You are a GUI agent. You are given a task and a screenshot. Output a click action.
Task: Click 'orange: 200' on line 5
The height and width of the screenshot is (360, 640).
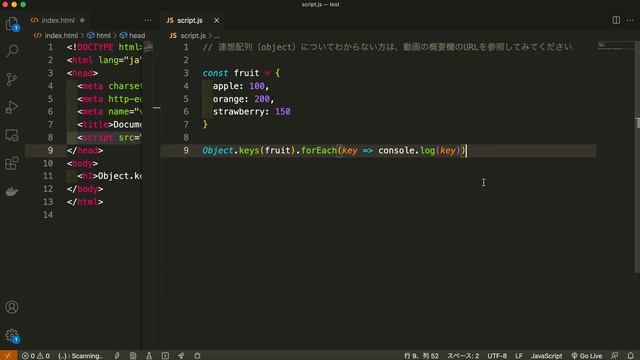[241, 99]
